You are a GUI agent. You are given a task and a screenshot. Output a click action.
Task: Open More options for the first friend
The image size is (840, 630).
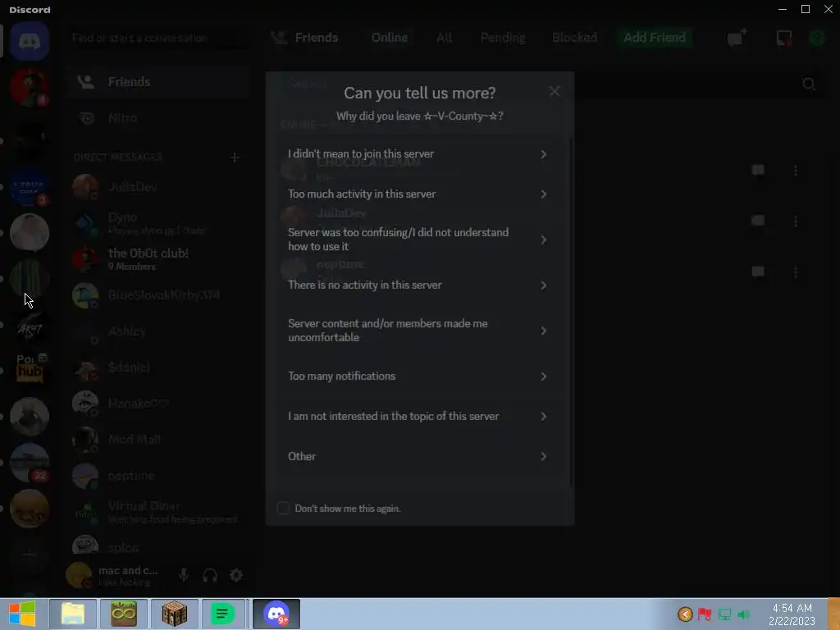pos(796,171)
